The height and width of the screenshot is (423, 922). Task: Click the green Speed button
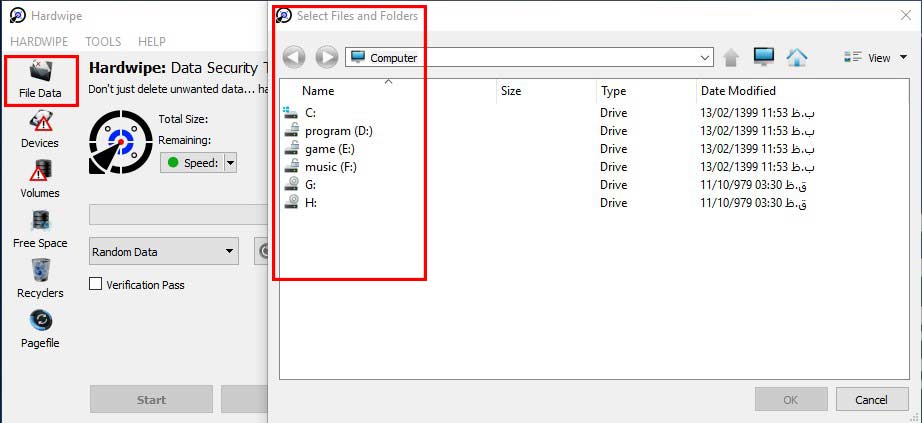click(193, 163)
